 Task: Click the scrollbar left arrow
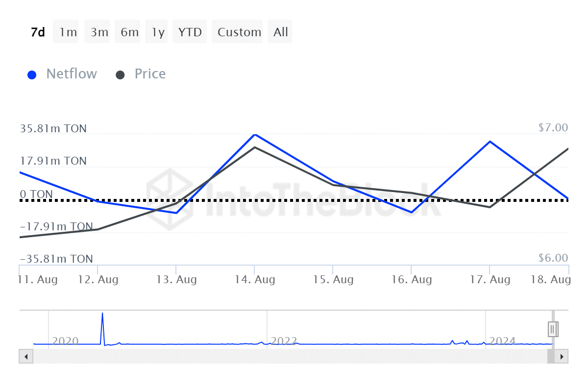tap(25, 356)
